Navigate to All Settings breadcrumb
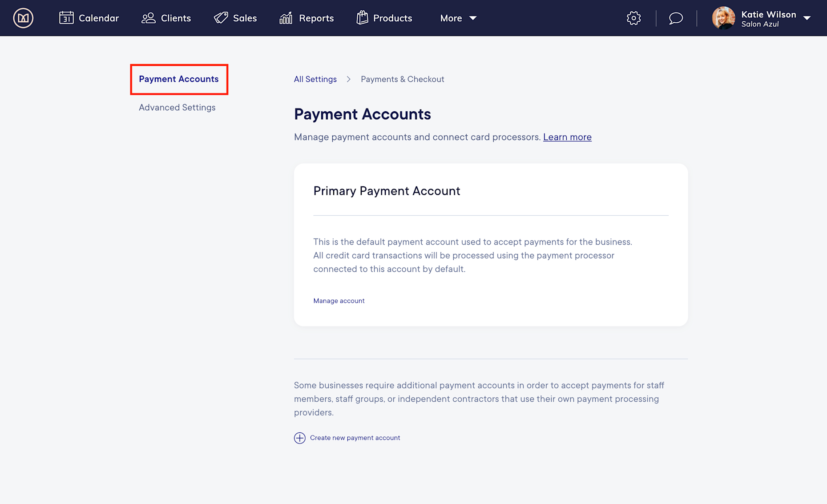The height and width of the screenshot is (504, 827). [x=315, y=79]
